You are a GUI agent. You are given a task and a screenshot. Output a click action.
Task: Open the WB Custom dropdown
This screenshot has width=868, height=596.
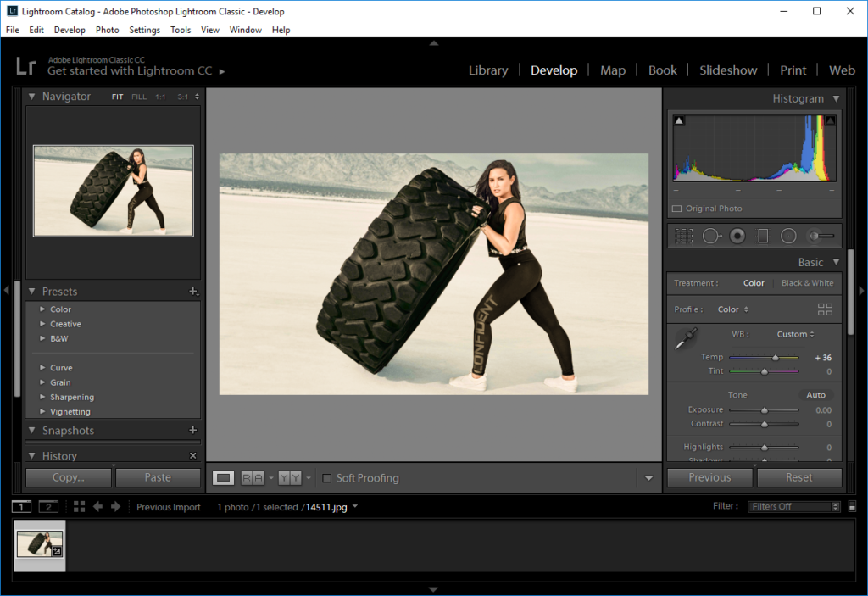[x=796, y=334]
